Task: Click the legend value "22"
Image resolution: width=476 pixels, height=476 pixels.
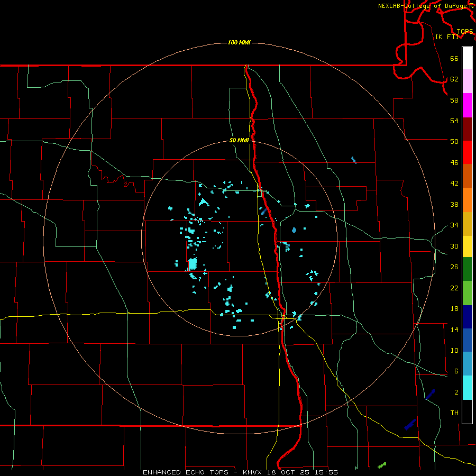Action: point(454,288)
